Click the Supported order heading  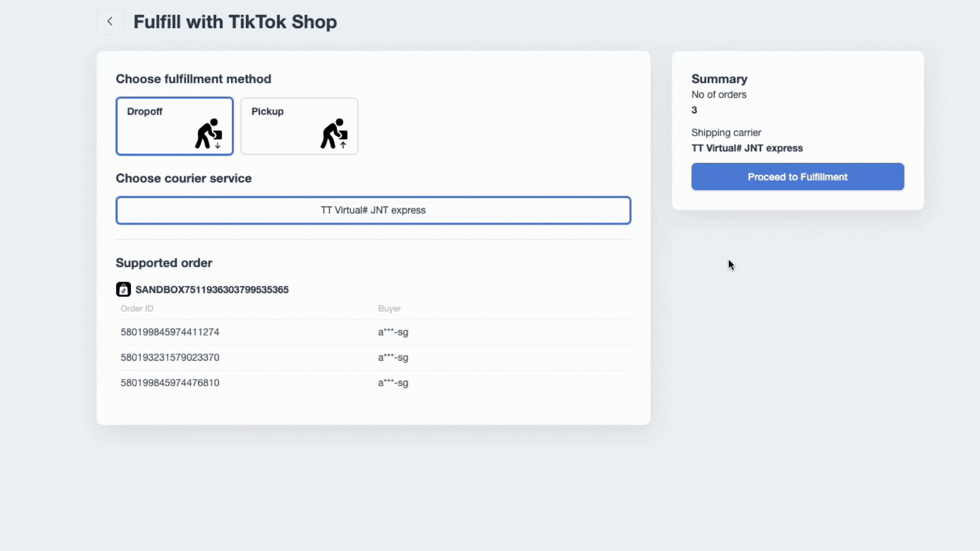pos(164,263)
